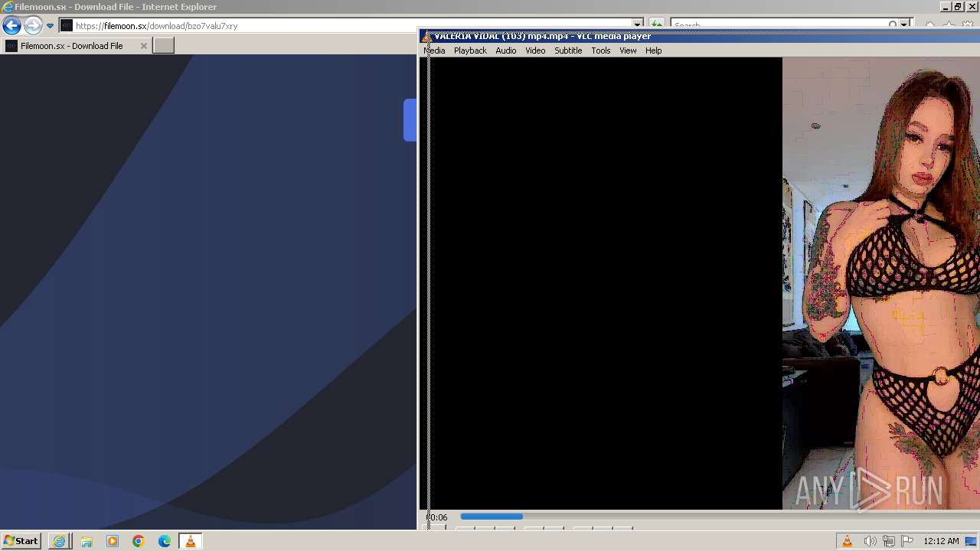Open VLC Tools menu

(x=600, y=51)
